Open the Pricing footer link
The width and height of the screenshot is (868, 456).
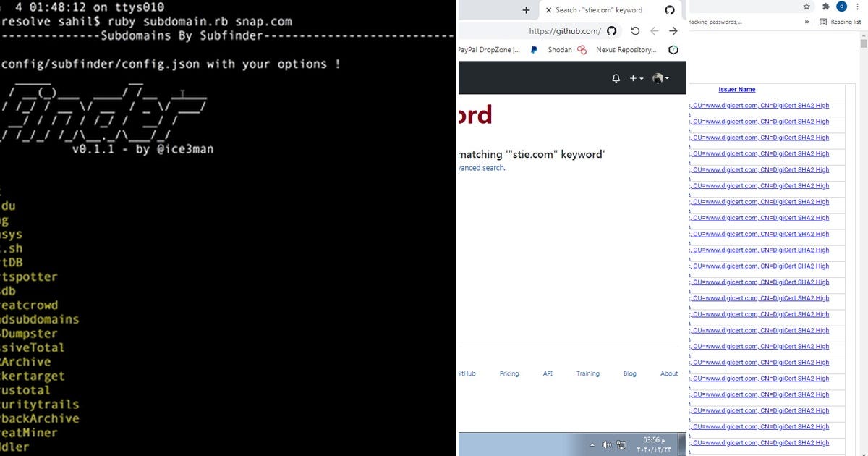tap(509, 373)
